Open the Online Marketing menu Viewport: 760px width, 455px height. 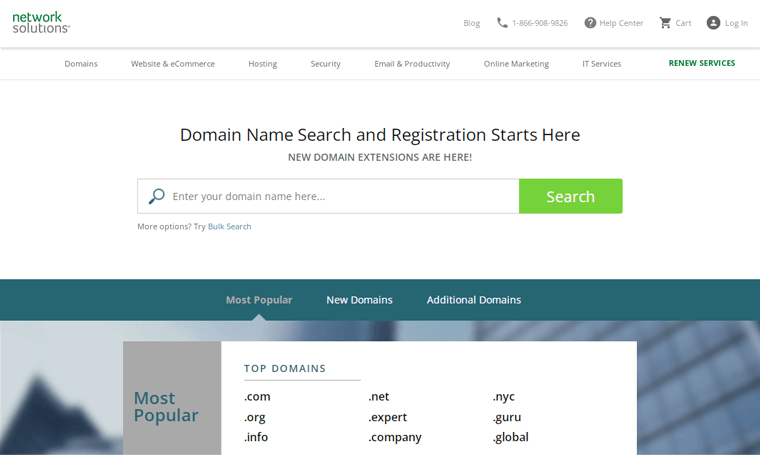point(516,63)
